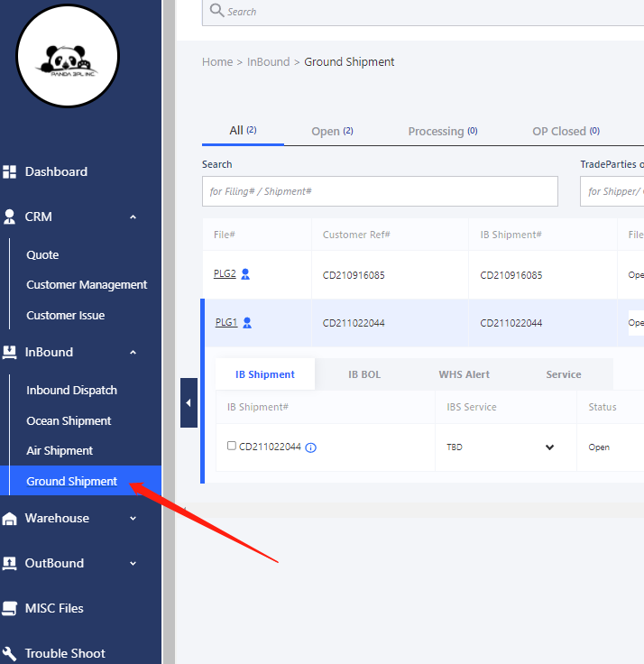
Task: Open Ocean Shipment in sidebar
Action: click(x=69, y=420)
